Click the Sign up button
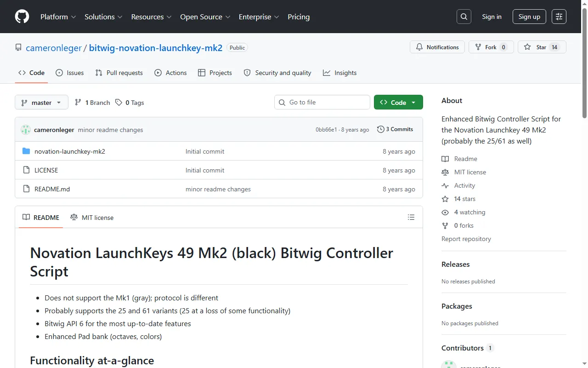 pyautogui.click(x=529, y=17)
